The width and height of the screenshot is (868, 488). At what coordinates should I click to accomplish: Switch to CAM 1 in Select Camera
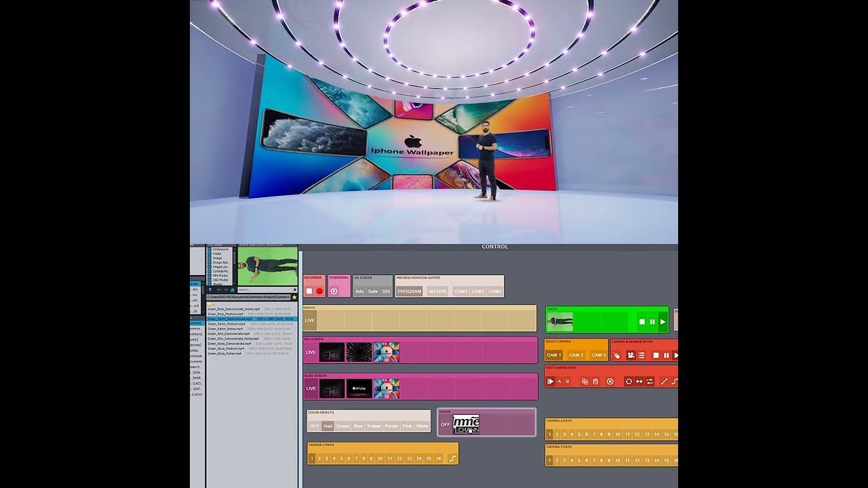click(555, 355)
